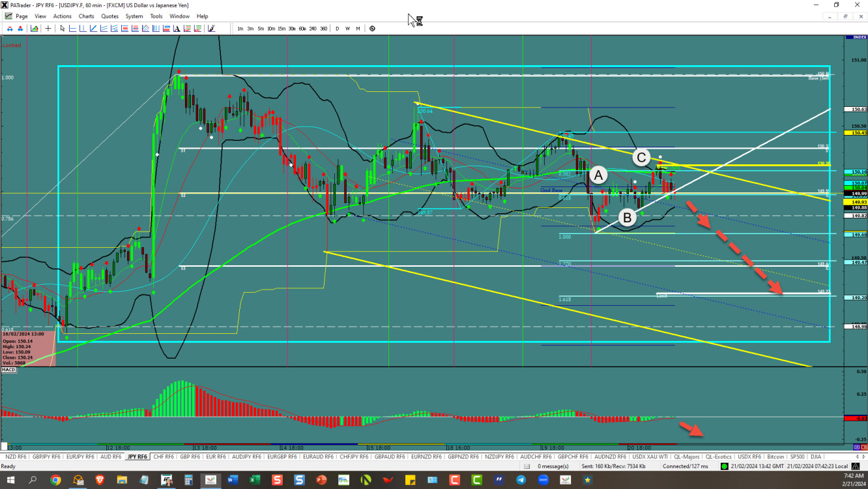The width and height of the screenshot is (868, 489).
Task: Click the page icon left of the Page menu
Action: (x=8, y=16)
